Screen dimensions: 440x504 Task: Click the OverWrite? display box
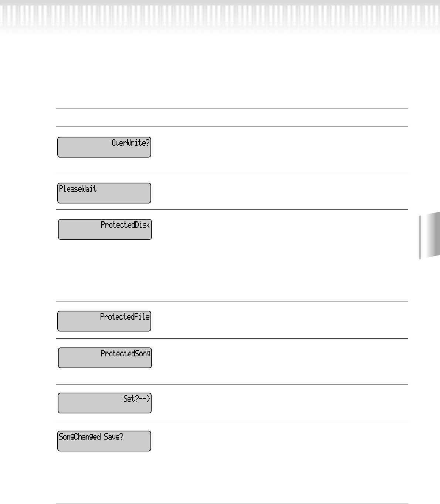tap(104, 147)
